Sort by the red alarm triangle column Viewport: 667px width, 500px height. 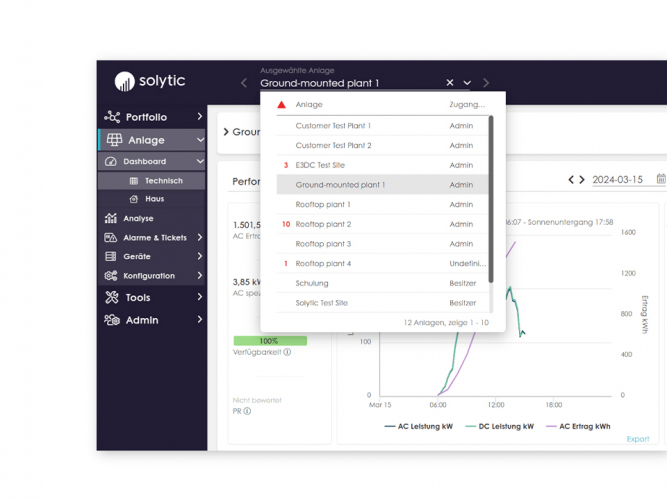tap(281, 105)
